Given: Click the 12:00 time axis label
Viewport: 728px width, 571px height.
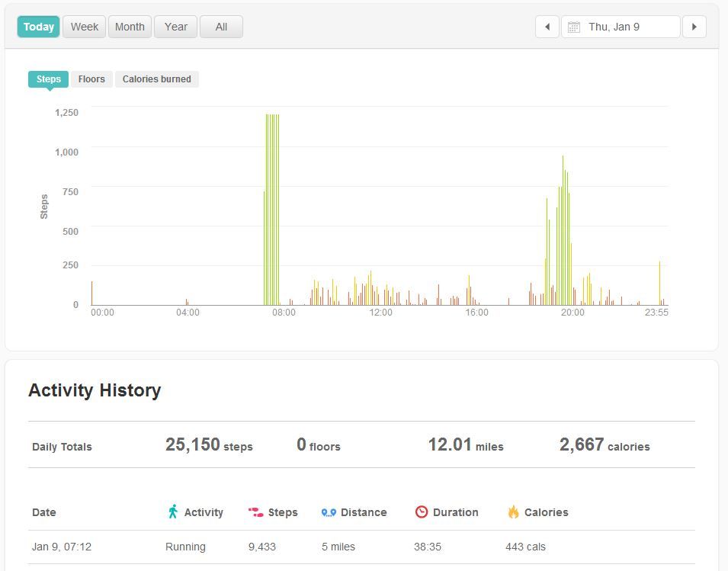Looking at the screenshot, I should coord(380,313).
